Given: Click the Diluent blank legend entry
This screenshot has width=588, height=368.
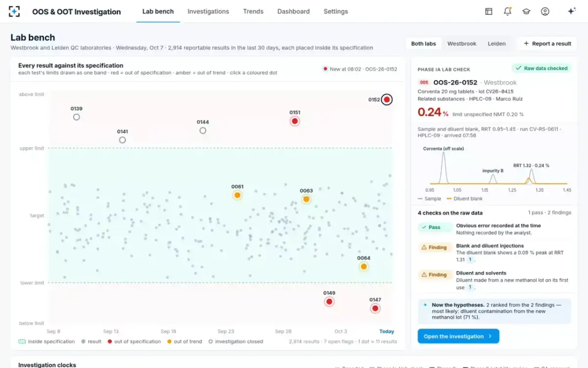Looking at the screenshot, I should point(465,199).
